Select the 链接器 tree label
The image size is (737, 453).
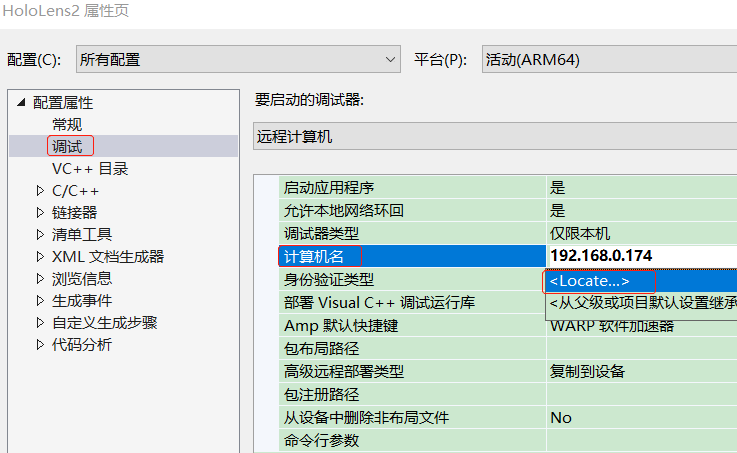(74, 212)
